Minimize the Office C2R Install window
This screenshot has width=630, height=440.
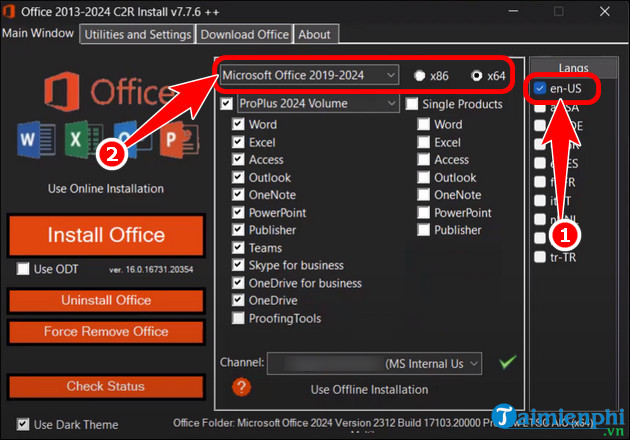click(513, 11)
